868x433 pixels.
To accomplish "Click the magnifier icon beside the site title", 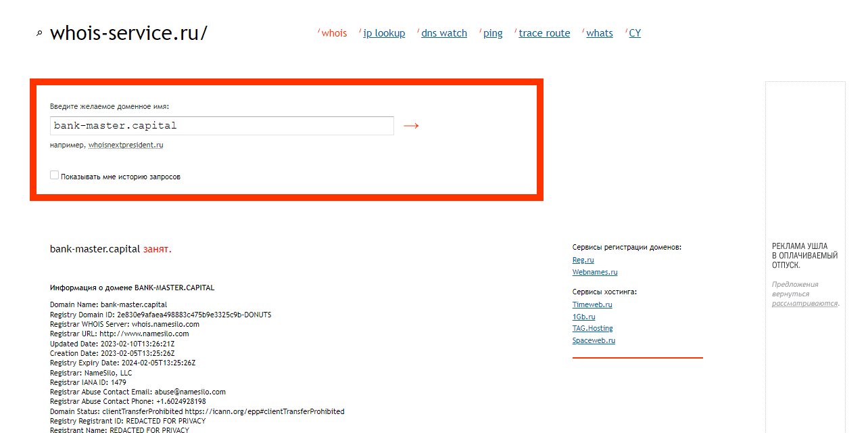I will point(39,33).
